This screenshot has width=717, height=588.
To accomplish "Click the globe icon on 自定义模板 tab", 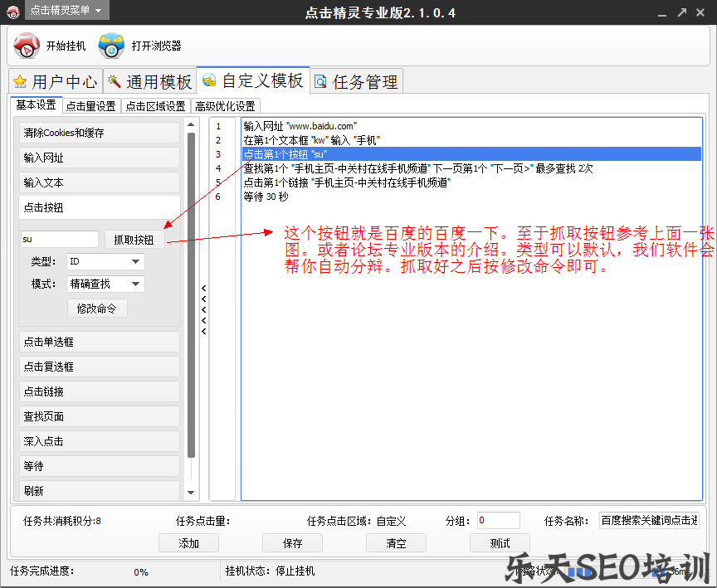I will [x=210, y=80].
